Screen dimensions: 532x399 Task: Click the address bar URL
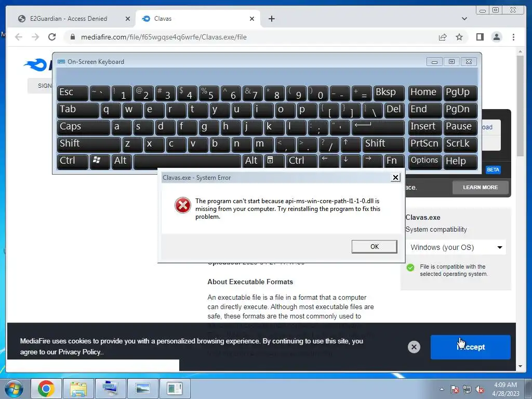(x=164, y=37)
